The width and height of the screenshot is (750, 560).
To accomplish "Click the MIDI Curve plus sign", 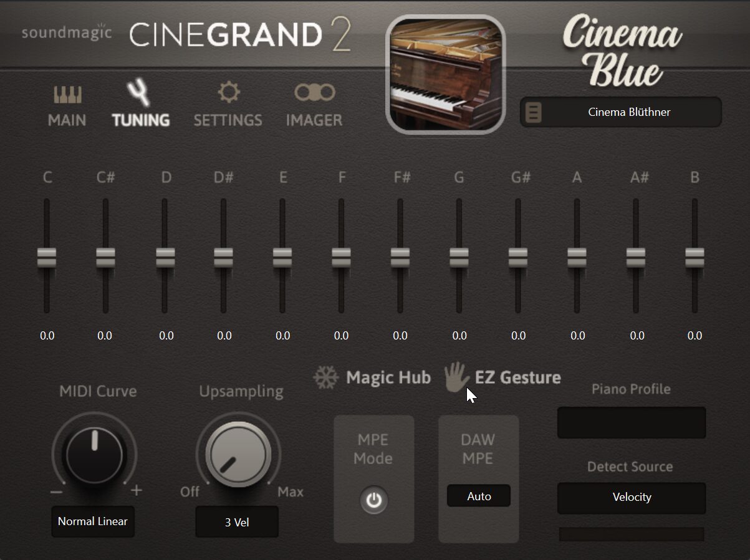I will click(137, 490).
